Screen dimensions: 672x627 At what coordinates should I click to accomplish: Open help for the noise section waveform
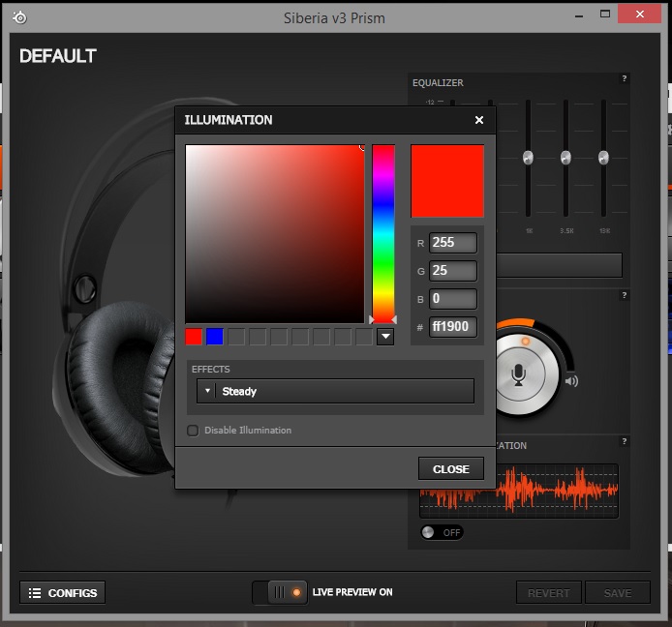click(x=624, y=441)
